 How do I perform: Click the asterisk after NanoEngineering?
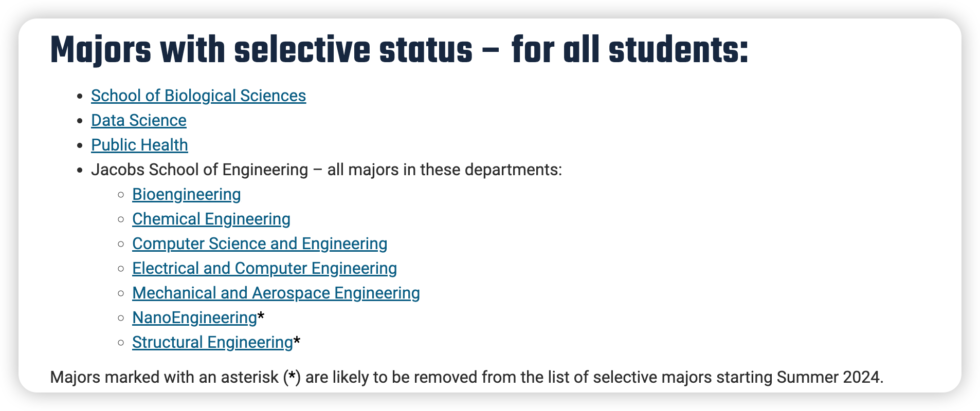(261, 315)
